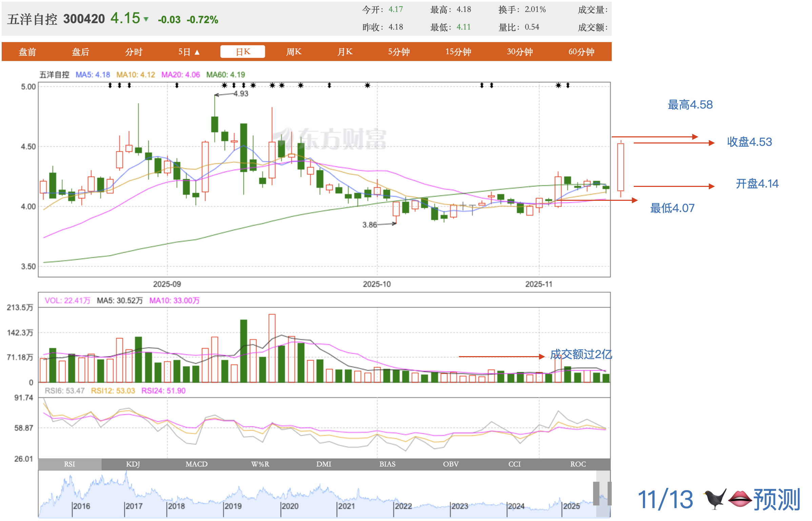Click the left gray handle of the timeline range slider
812x521 pixels.
pyautogui.click(x=596, y=493)
